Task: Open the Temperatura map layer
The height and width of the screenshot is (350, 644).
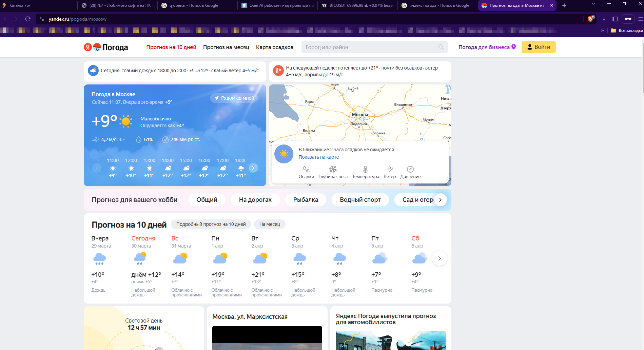Action: pyautogui.click(x=366, y=172)
